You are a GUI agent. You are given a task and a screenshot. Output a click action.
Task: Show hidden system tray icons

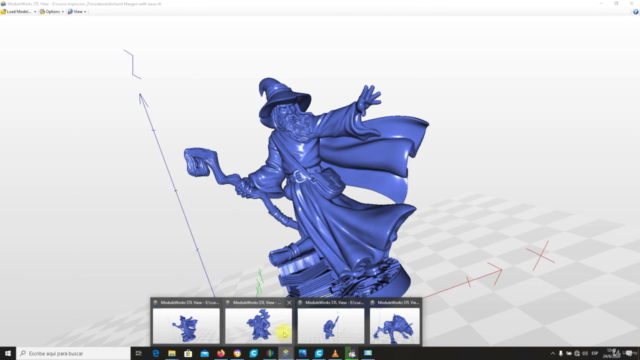(553, 353)
